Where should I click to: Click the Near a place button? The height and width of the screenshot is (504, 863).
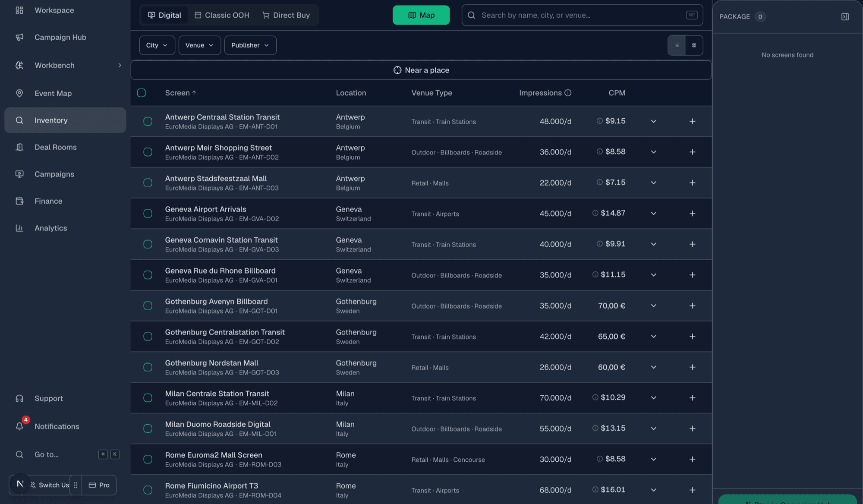pyautogui.click(x=421, y=70)
